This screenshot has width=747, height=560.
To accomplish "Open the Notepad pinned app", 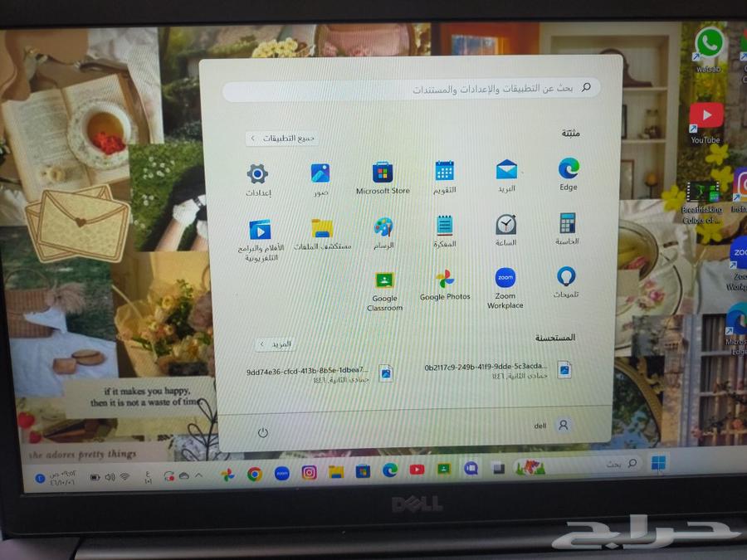I will point(445,231).
